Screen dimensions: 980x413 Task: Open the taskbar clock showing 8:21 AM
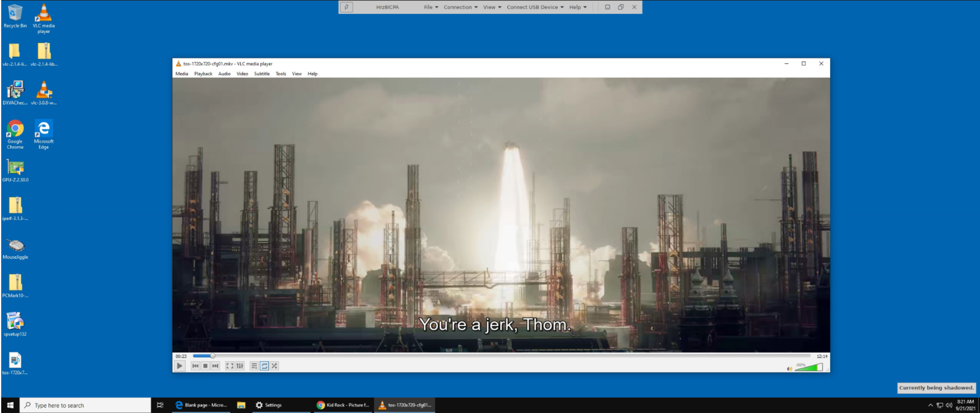(x=966, y=405)
